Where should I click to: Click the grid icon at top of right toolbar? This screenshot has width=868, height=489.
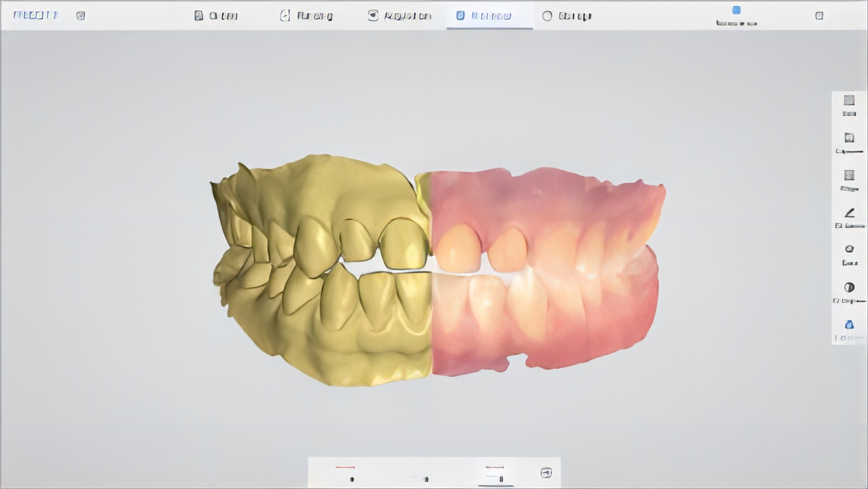point(849,100)
